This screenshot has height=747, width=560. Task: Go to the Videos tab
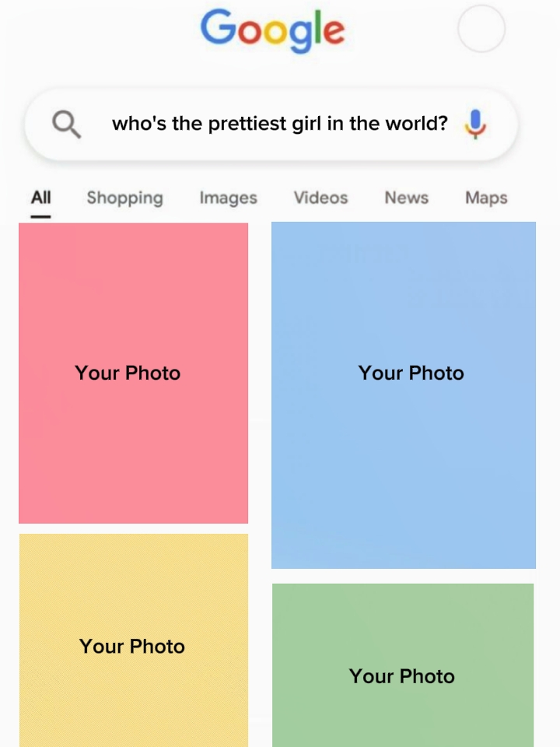320,198
